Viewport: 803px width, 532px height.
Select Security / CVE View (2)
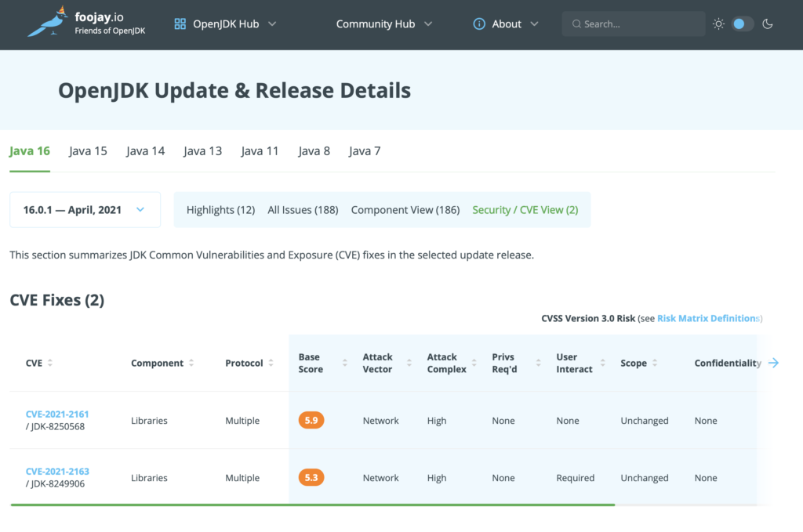point(525,210)
